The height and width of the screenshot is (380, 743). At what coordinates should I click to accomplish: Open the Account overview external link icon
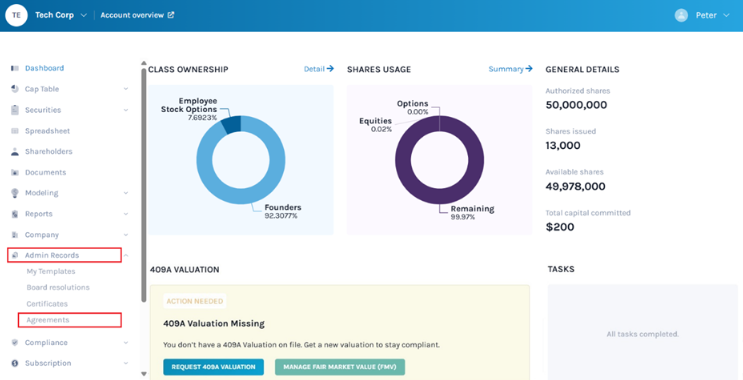171,15
